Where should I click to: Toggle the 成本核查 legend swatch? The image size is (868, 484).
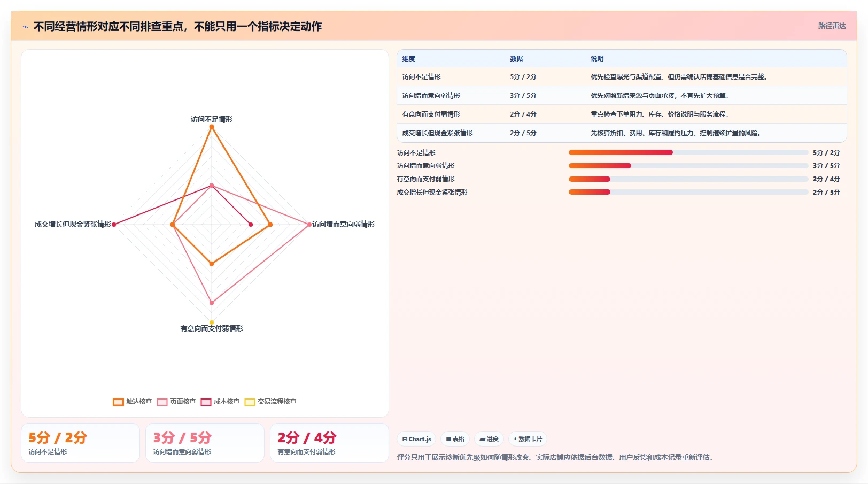206,402
